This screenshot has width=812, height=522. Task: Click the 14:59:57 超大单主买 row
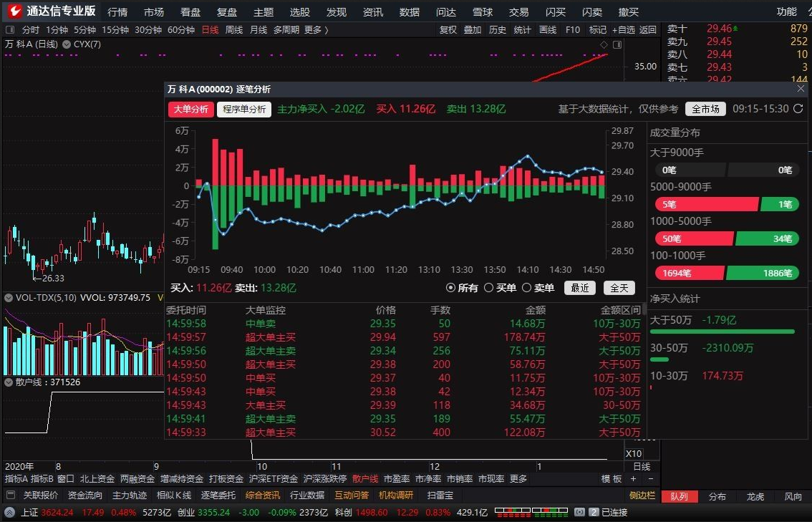coord(404,337)
